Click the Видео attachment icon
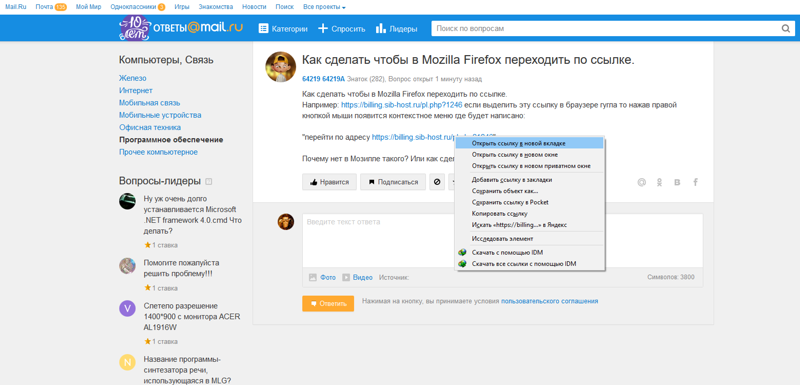This screenshot has width=800, height=385. pyautogui.click(x=346, y=277)
